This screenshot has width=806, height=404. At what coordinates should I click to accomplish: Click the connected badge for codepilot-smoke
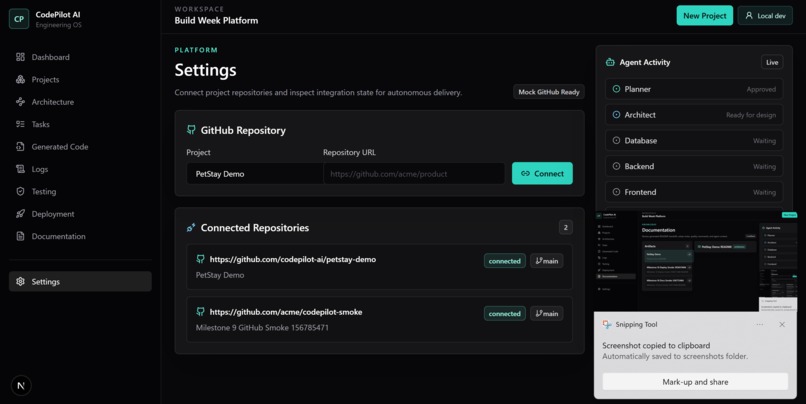(505, 314)
